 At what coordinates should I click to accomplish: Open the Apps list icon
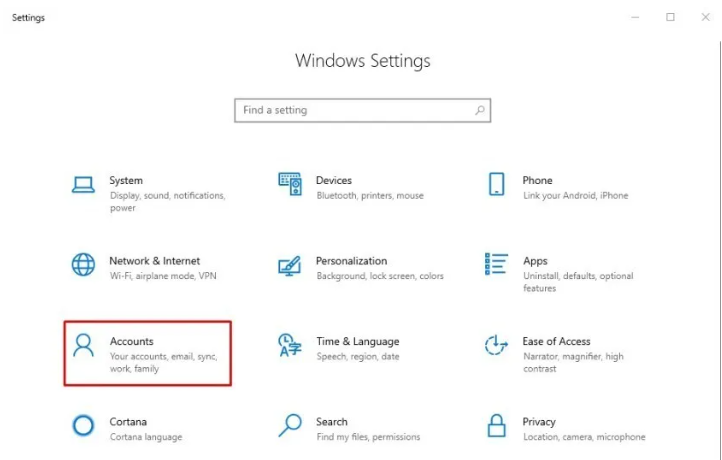click(496, 264)
